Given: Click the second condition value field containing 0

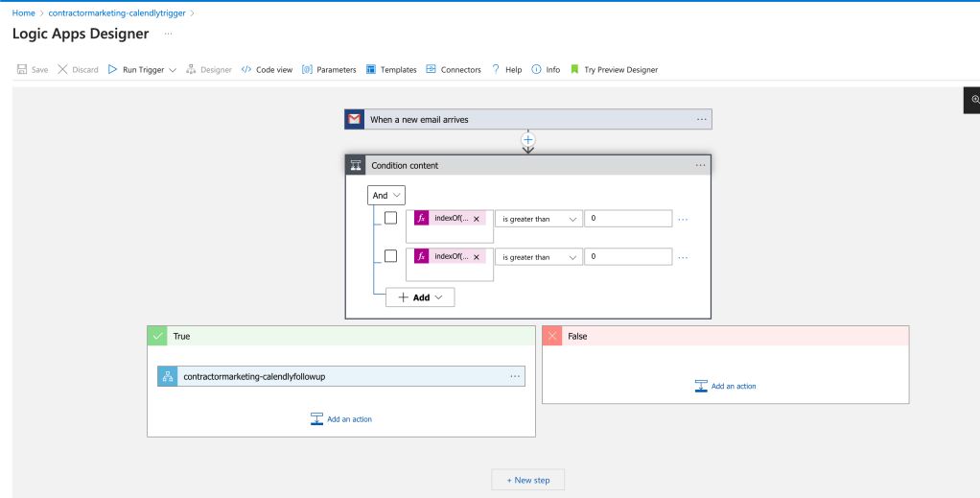Looking at the screenshot, I should click(628, 257).
